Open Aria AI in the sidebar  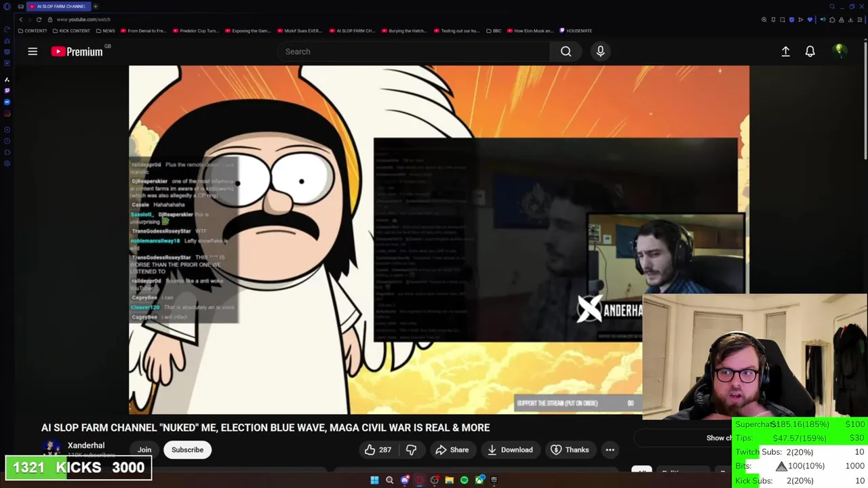[x=7, y=79]
